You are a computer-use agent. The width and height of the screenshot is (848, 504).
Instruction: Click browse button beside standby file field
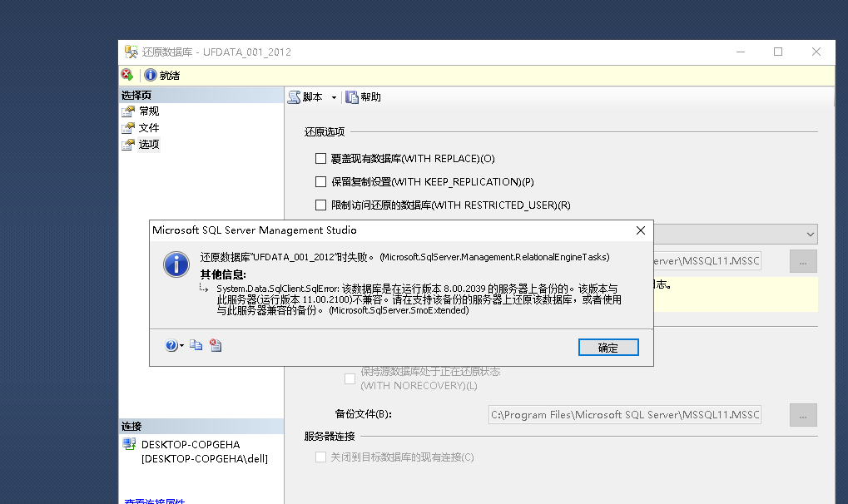click(x=803, y=261)
